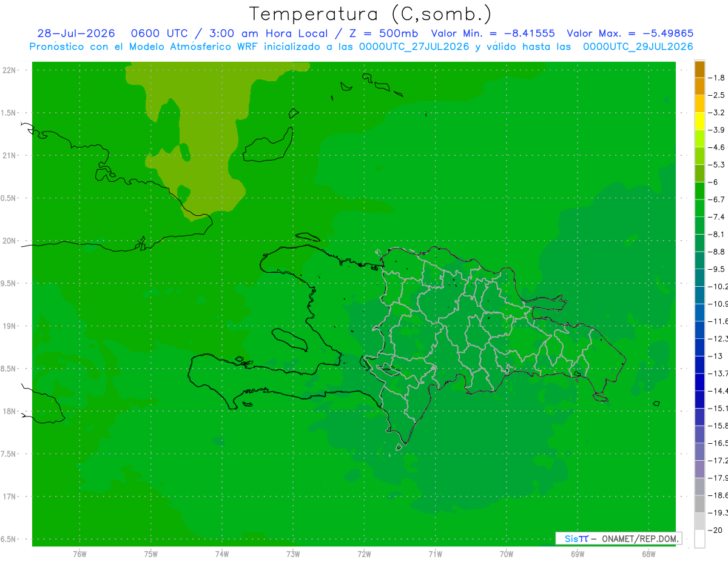Screen dimensions: 728x562
Task: Click the "0600 UTC" time label
Action: click(159, 33)
